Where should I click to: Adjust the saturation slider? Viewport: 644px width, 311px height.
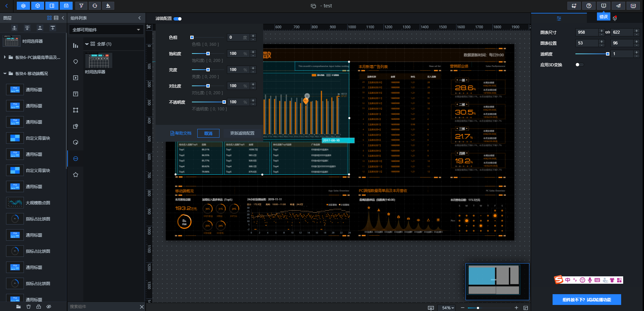point(208,54)
